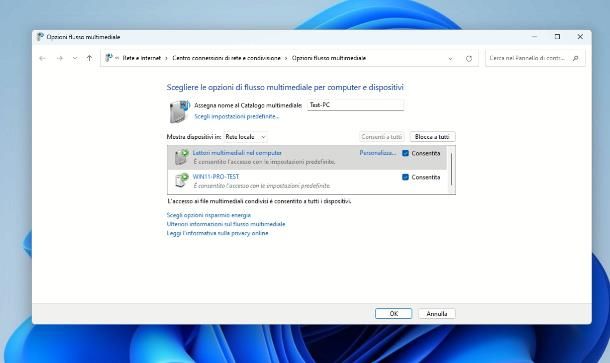Click the window title bar icon
The image size is (610, 363).
[x=40, y=37]
